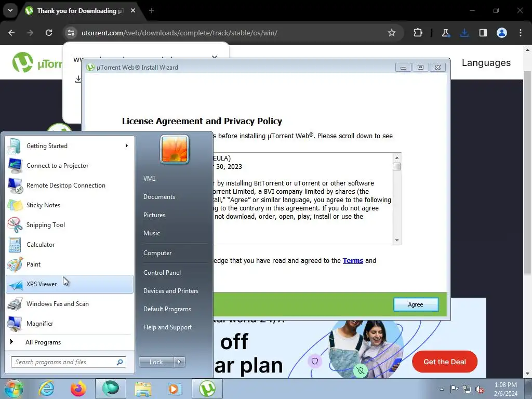Click the Agree button in Install Wizard
532x399 pixels.
(416, 304)
